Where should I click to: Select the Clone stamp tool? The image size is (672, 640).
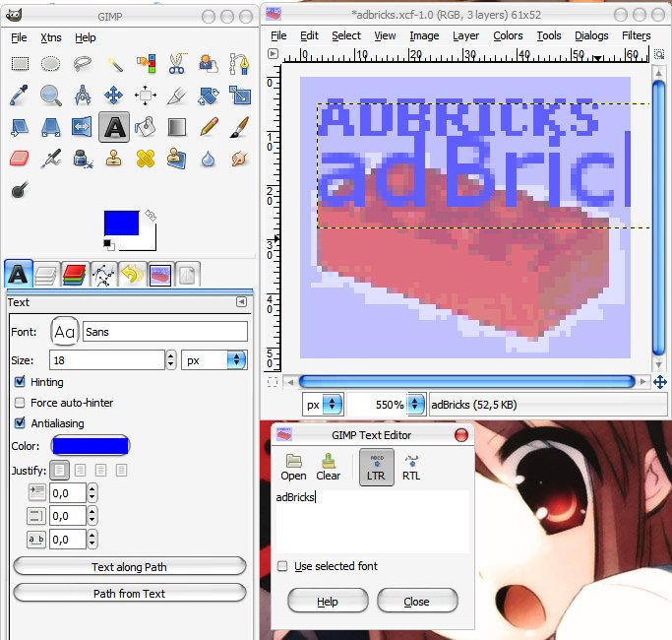coord(114,159)
